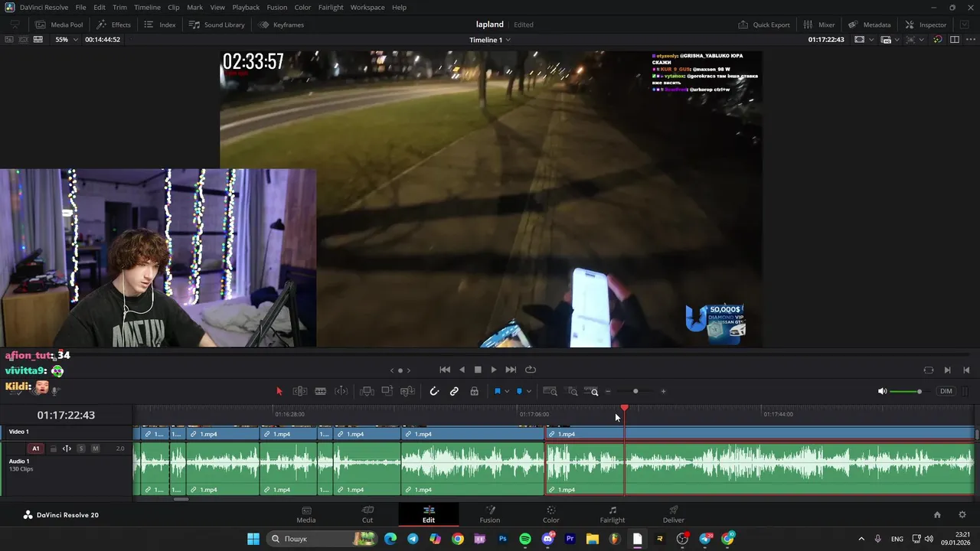Image resolution: width=980 pixels, height=551 pixels.
Task: Open the Playback menu
Action: coord(246,7)
